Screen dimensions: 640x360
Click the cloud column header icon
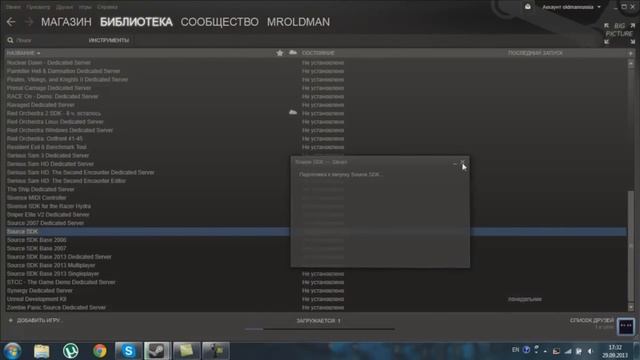click(293, 53)
